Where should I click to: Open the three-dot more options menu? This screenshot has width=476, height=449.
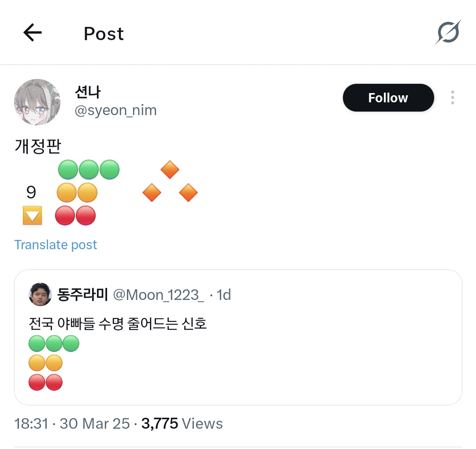tap(452, 97)
